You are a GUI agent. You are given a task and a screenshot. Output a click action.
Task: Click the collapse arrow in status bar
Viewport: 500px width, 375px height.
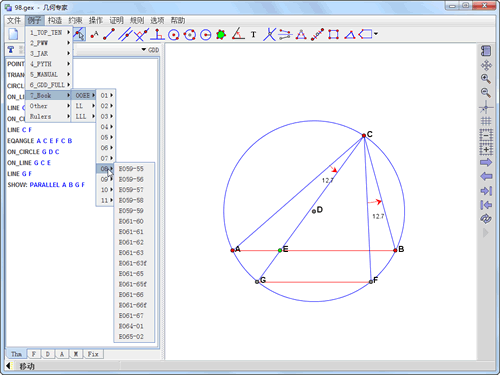pyautogui.click(x=8, y=366)
